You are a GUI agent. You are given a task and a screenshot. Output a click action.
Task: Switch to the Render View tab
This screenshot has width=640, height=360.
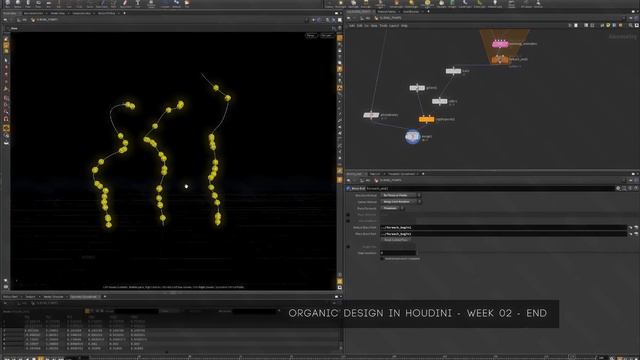pyautogui.click(x=57, y=13)
